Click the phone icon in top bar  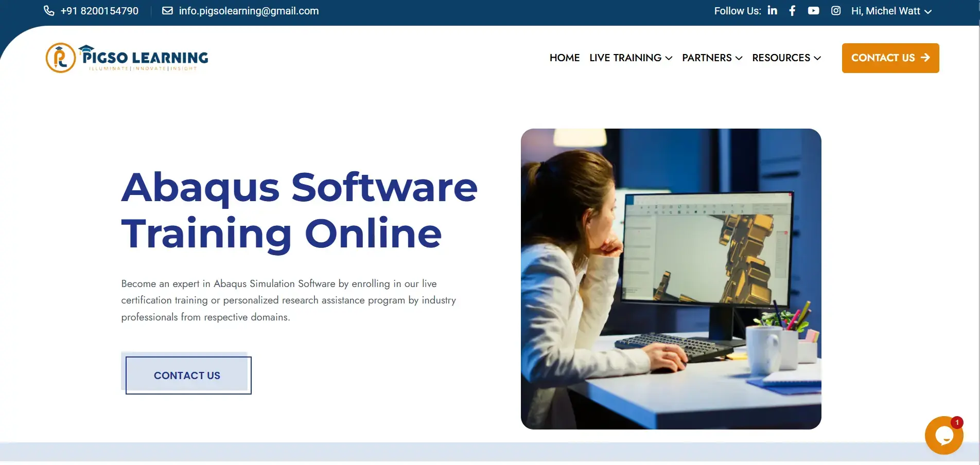(49, 11)
